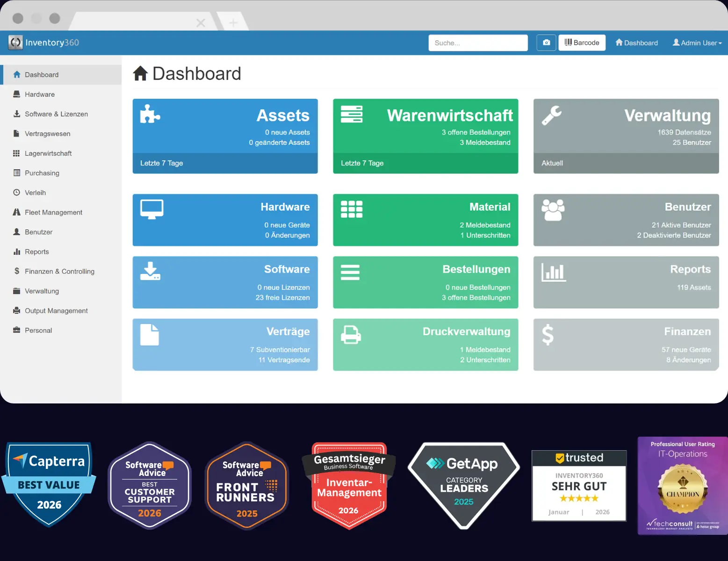The width and height of the screenshot is (728, 561).
Task: Click the download icon on Software tile
Action: (150, 271)
